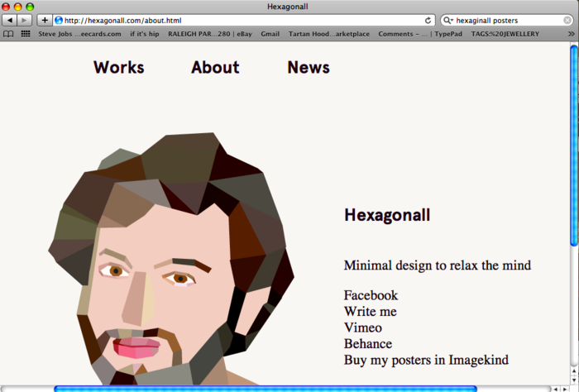Clear the search field with the X icon
579x392 pixels.
pyautogui.click(x=567, y=21)
